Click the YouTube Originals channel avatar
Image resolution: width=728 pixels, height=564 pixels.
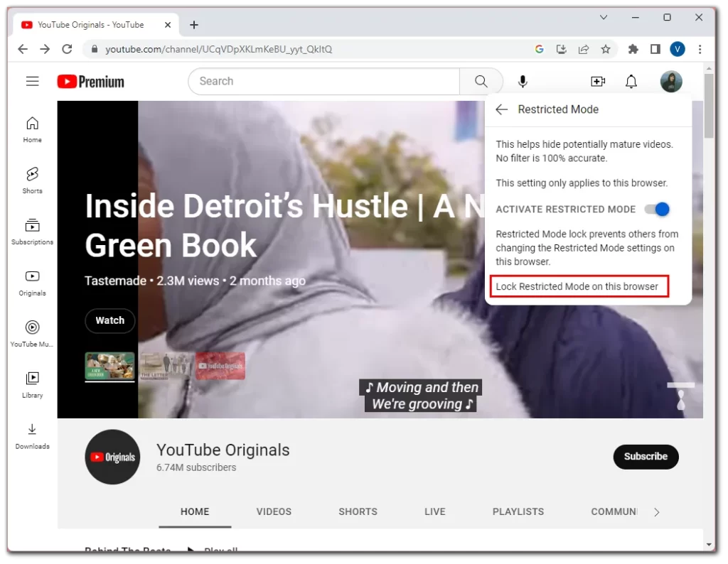pos(112,457)
